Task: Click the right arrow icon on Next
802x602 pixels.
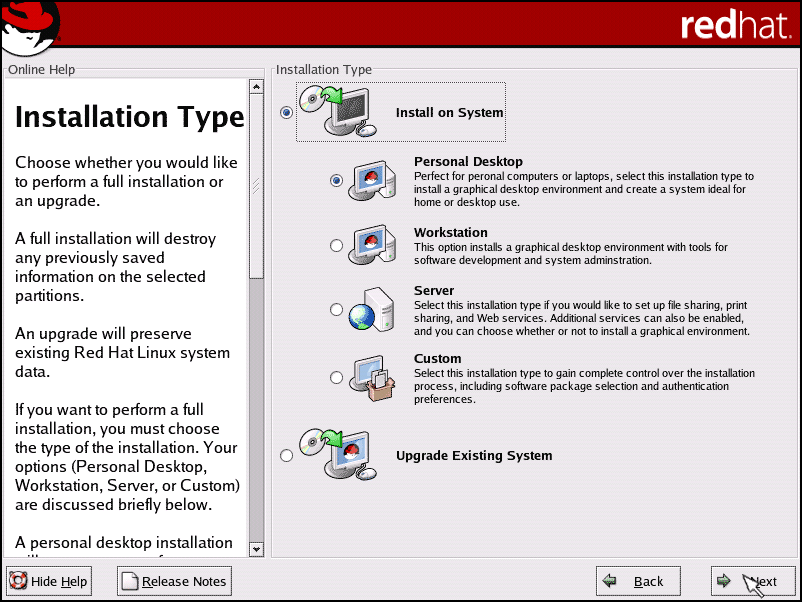Action: (x=724, y=581)
